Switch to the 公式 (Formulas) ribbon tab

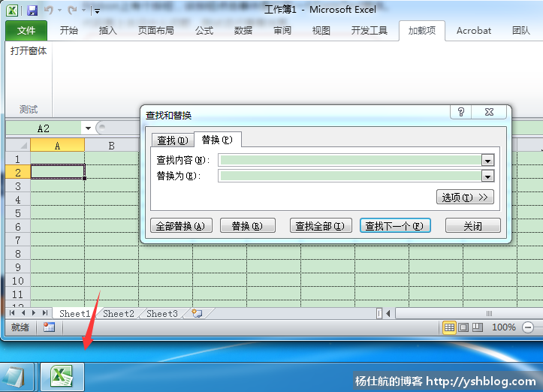click(x=204, y=31)
